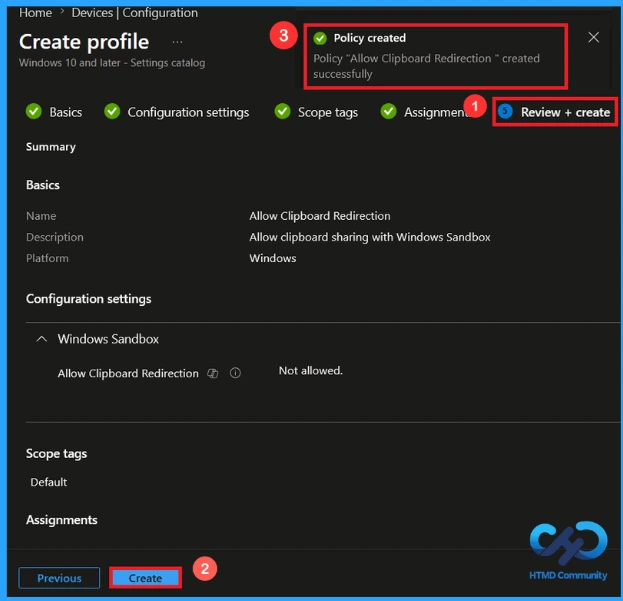Open the ellipsis menu beside Create profile
Image resolution: width=623 pixels, height=601 pixels.
[x=177, y=42]
